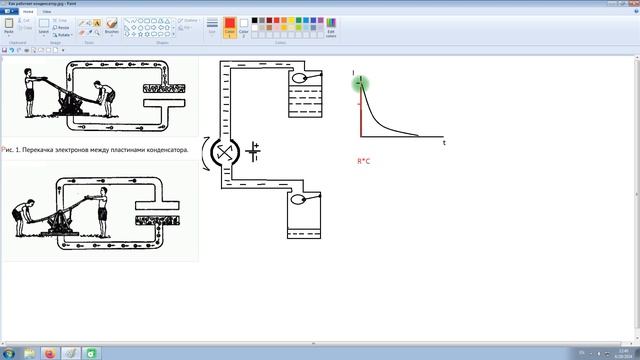Select the Fill with color bucket tool
Viewport: 640px width, 360px height.
pos(89,23)
